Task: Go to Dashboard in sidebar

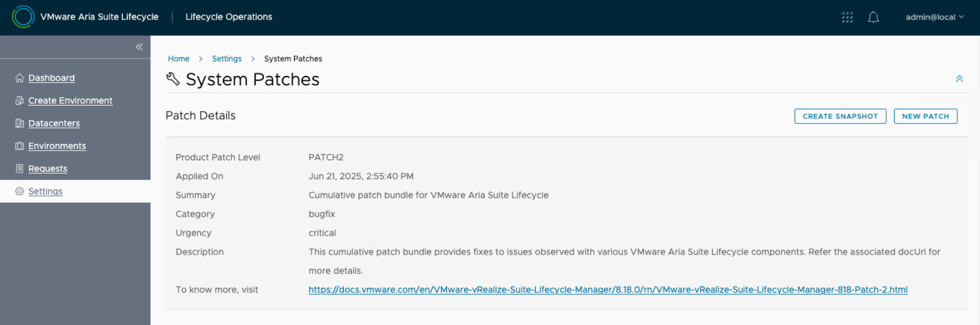Action: pos(51,78)
